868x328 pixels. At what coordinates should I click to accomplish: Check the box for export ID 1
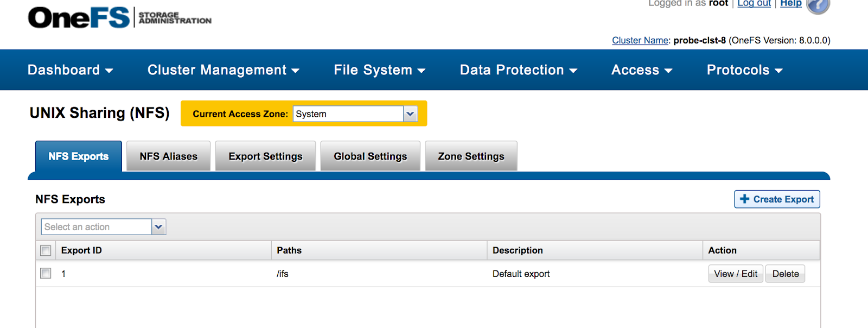[x=46, y=273]
